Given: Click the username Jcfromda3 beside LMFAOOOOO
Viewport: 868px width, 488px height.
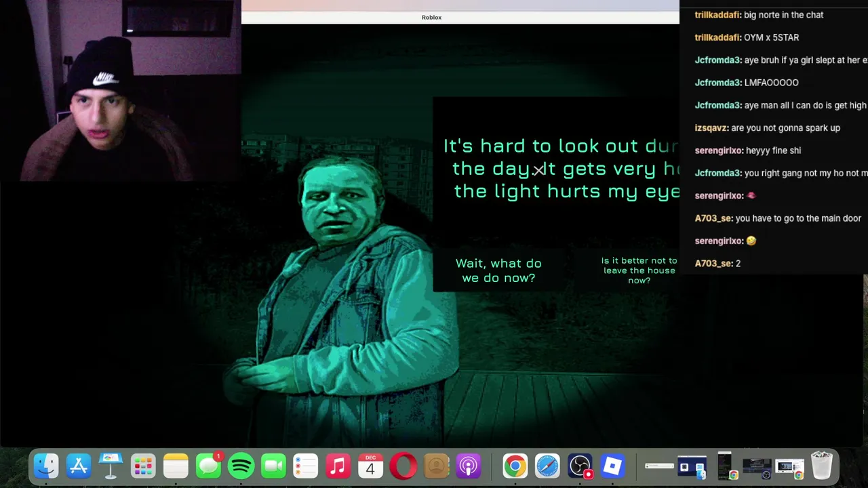Looking at the screenshot, I should (x=717, y=83).
